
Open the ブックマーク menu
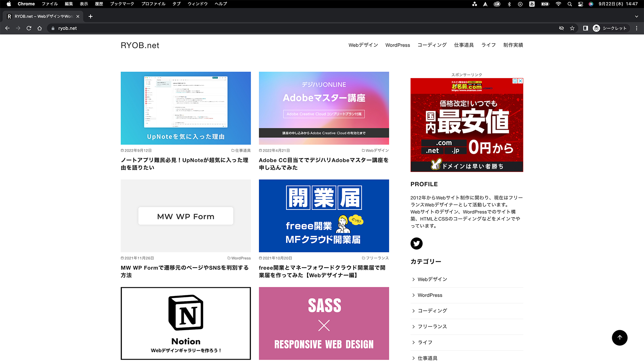click(x=121, y=4)
